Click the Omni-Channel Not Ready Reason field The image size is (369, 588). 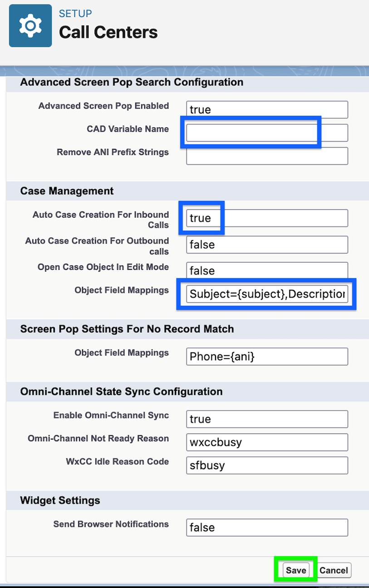click(x=267, y=442)
